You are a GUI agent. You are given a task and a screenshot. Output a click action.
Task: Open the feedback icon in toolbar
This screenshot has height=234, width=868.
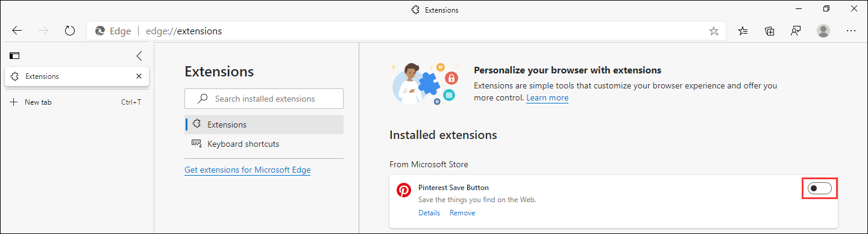pos(796,31)
